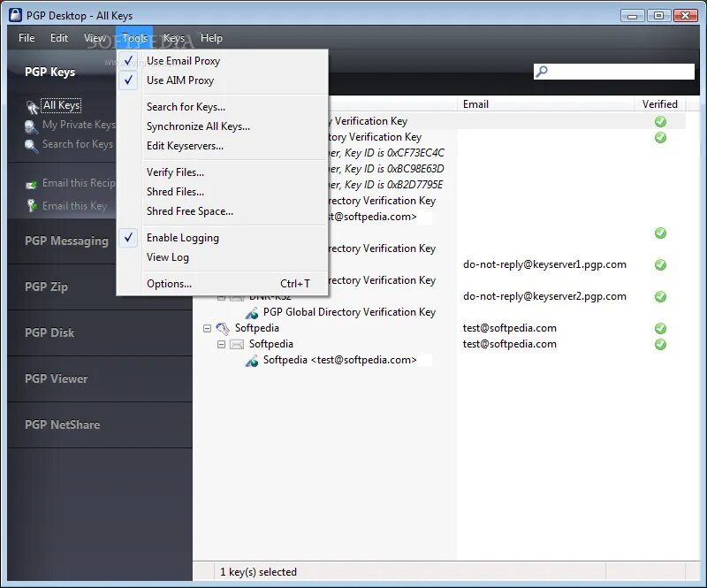Select Edit Keyservers... menu entry
This screenshot has width=707, height=588.
point(222,146)
